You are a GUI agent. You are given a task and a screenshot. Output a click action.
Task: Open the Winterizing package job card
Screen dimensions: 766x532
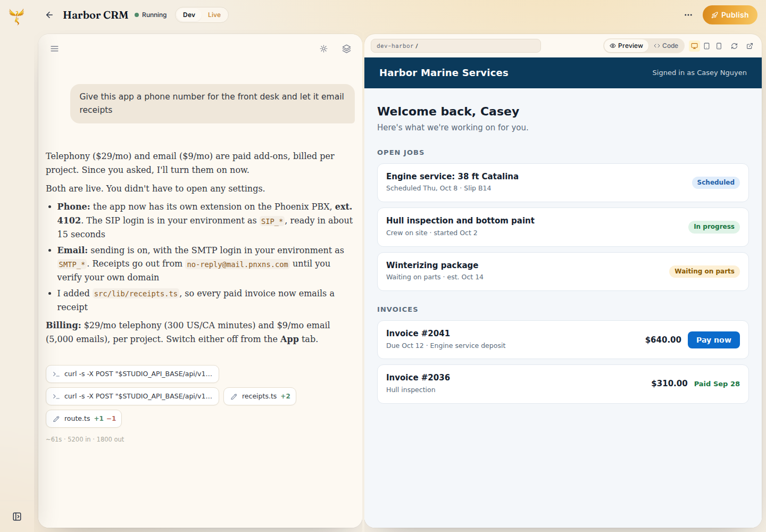(x=563, y=271)
